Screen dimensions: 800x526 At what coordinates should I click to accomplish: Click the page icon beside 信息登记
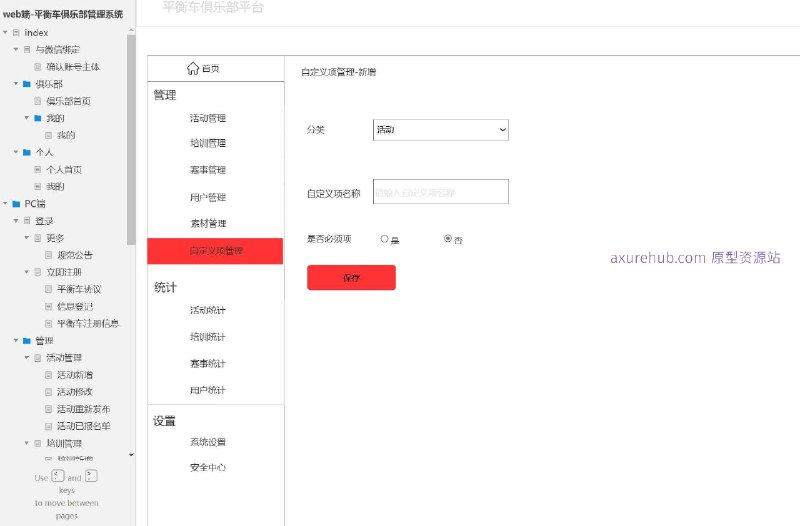pyautogui.click(x=48, y=306)
